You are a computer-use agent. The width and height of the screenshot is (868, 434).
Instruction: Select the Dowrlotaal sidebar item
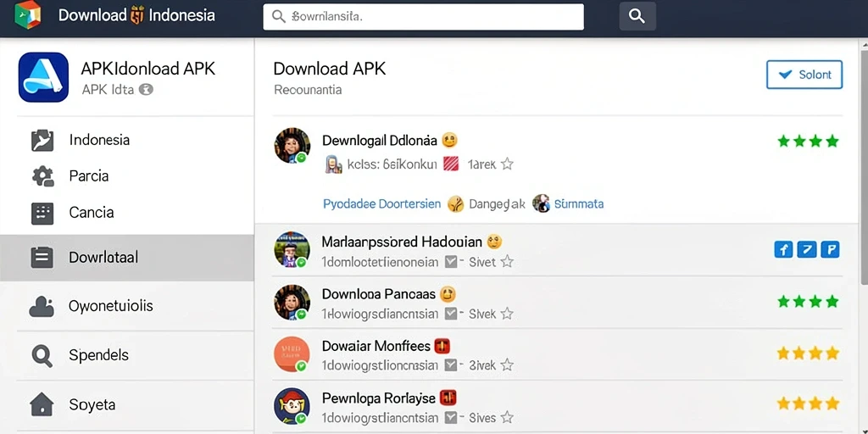tap(127, 258)
